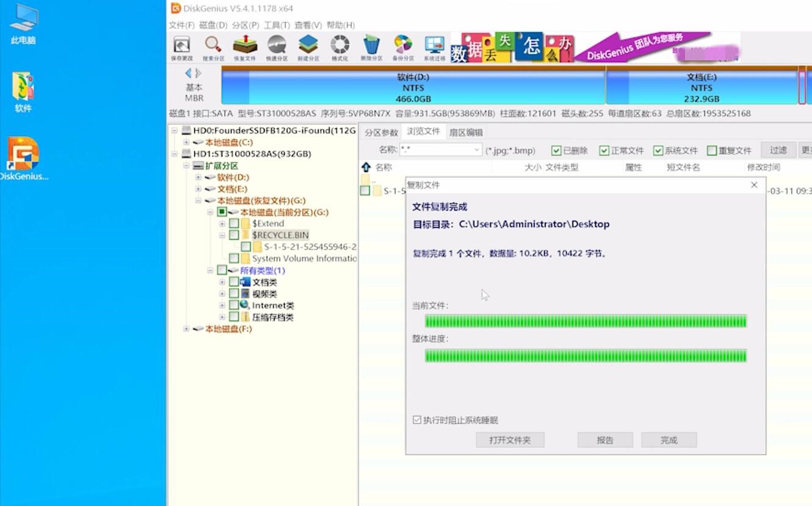Select System Volume Information folder in tree

click(x=304, y=259)
